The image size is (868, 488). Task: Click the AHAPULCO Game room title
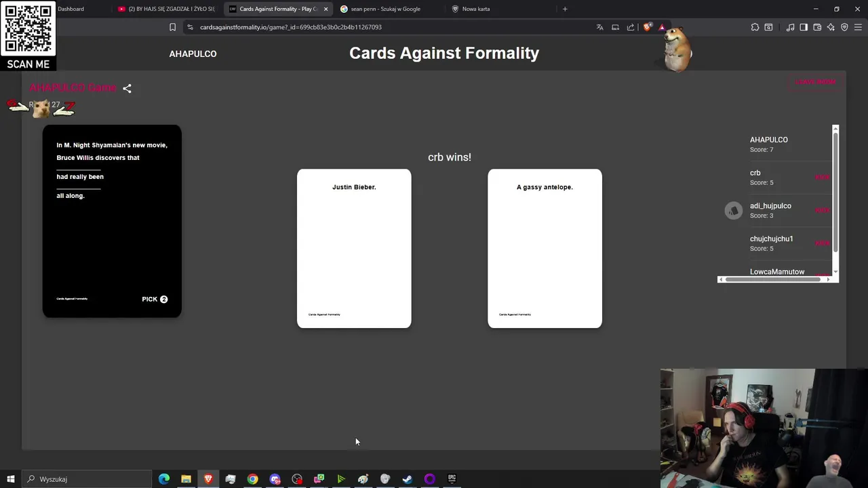(x=73, y=88)
